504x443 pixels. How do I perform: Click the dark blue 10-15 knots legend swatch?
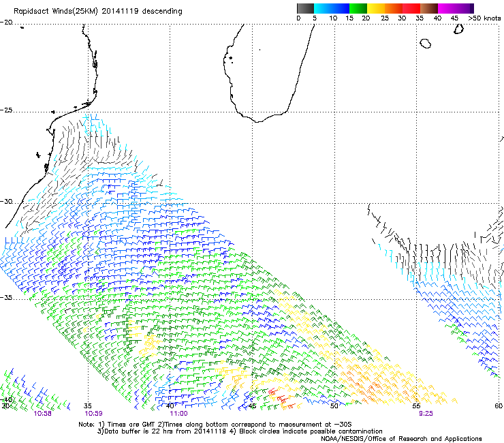pyautogui.click(x=341, y=8)
